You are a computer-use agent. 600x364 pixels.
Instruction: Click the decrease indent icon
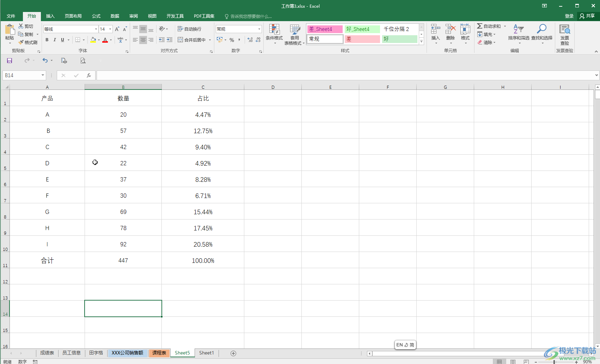(162, 40)
